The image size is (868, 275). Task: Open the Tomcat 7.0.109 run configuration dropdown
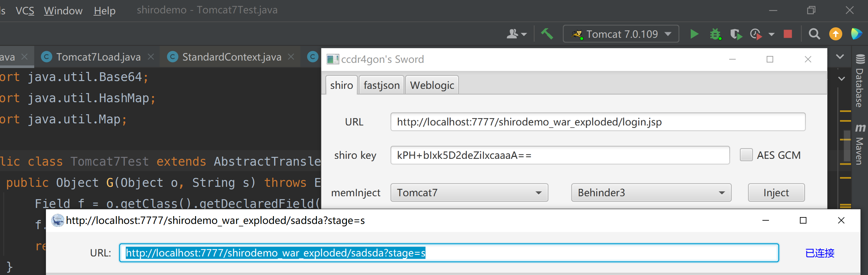621,34
